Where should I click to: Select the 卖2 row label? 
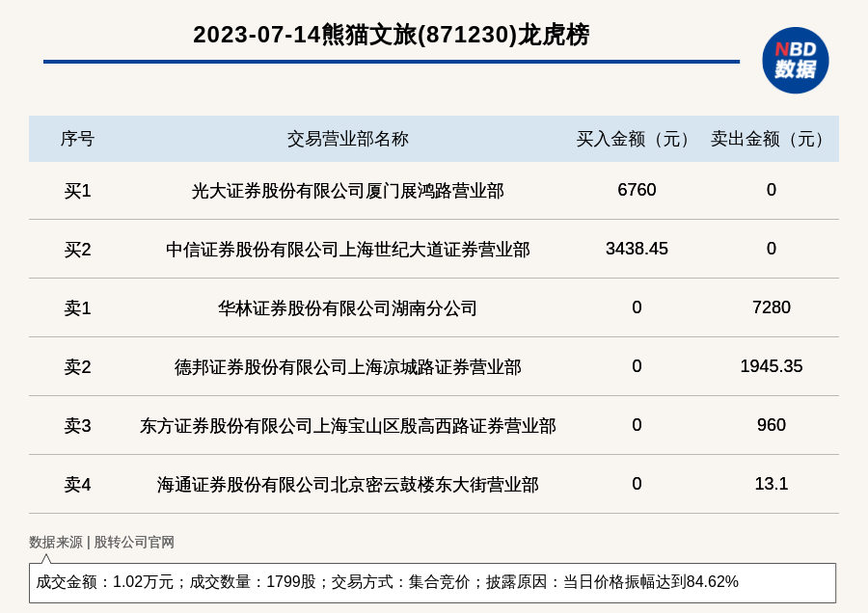(x=77, y=367)
